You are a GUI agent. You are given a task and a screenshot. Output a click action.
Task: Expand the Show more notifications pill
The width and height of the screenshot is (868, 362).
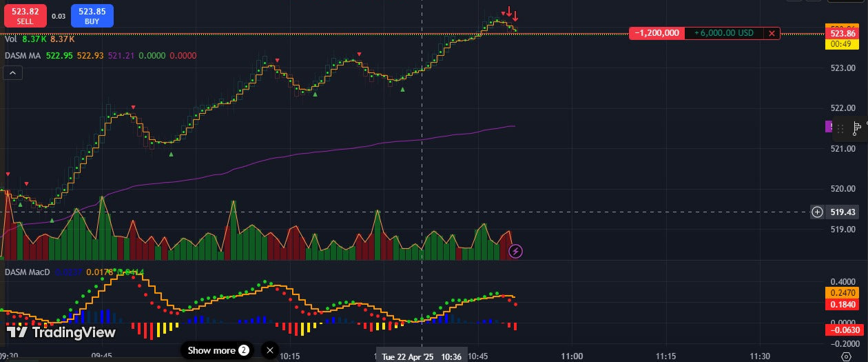218,350
